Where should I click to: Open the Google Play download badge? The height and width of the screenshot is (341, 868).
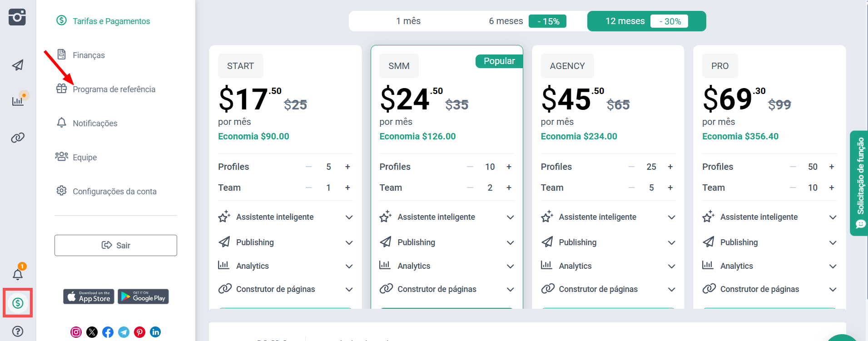143,297
